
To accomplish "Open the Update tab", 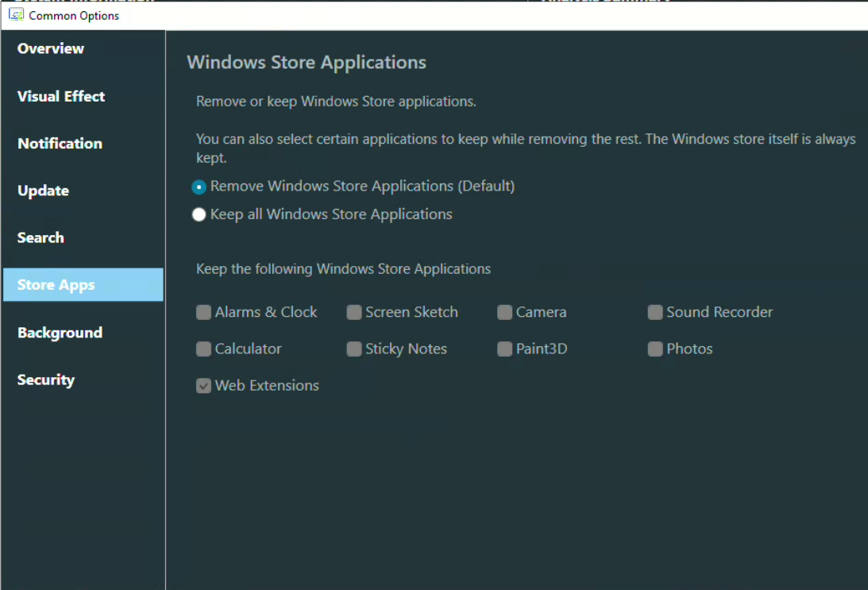I will tap(44, 191).
